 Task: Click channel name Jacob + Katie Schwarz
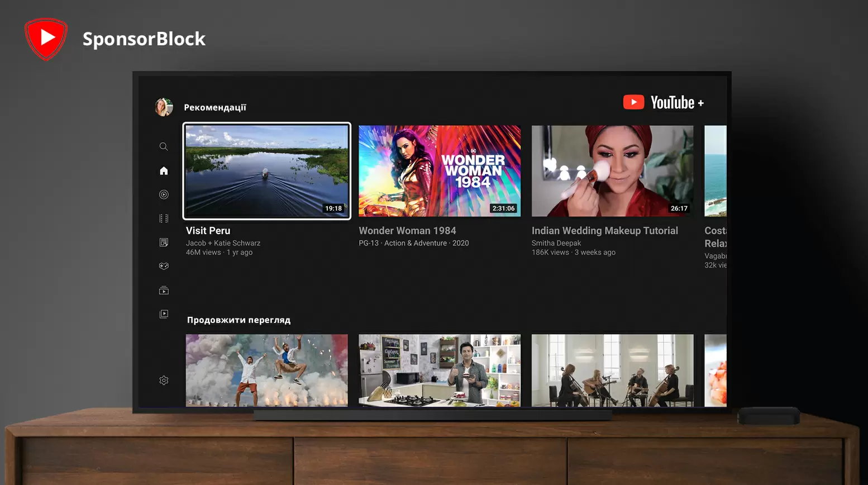pyautogui.click(x=223, y=243)
